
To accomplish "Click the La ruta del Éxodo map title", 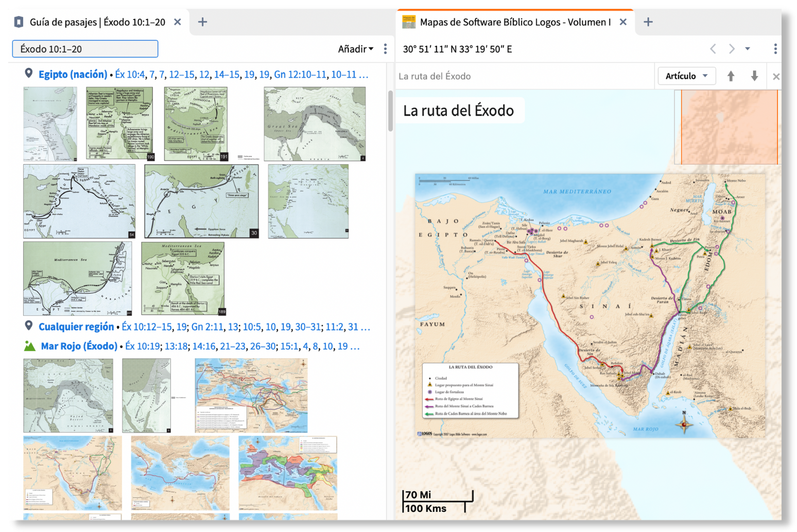I will 458,111.
